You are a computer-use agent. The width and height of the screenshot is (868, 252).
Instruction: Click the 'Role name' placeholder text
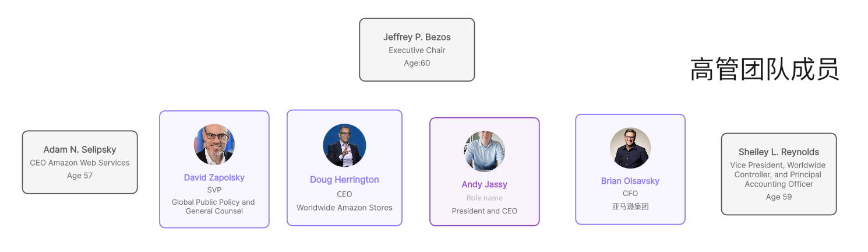[485, 198]
